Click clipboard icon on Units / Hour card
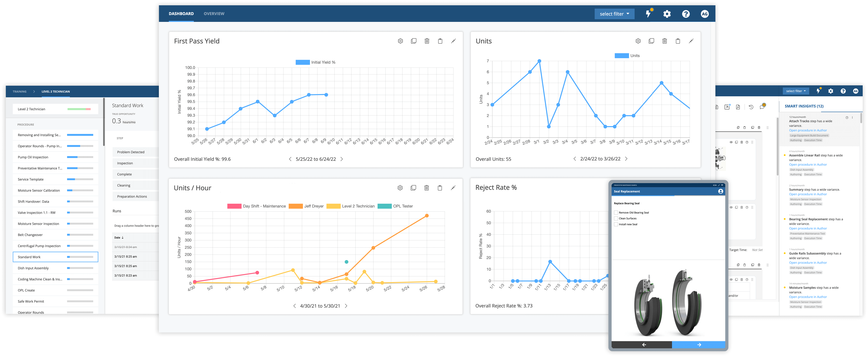868x357 pixels. tap(440, 188)
